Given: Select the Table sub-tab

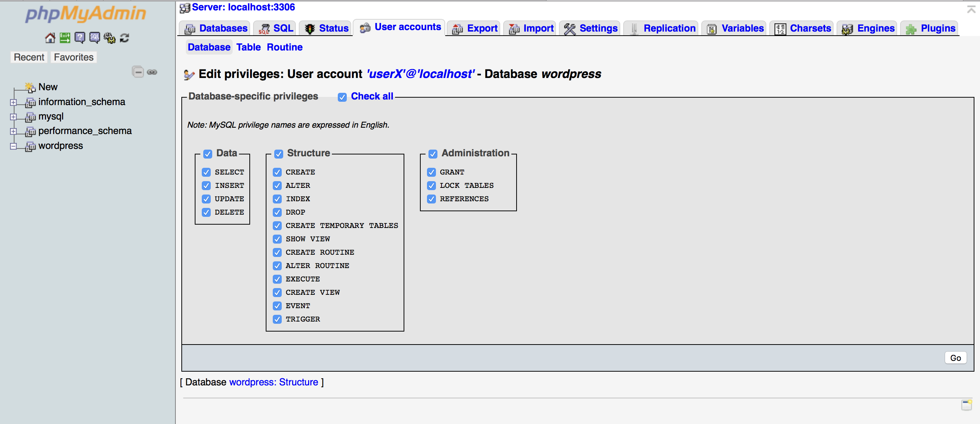Looking at the screenshot, I should (x=248, y=48).
